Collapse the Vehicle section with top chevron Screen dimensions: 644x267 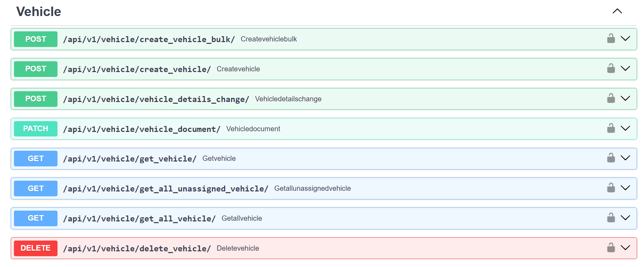click(x=617, y=11)
